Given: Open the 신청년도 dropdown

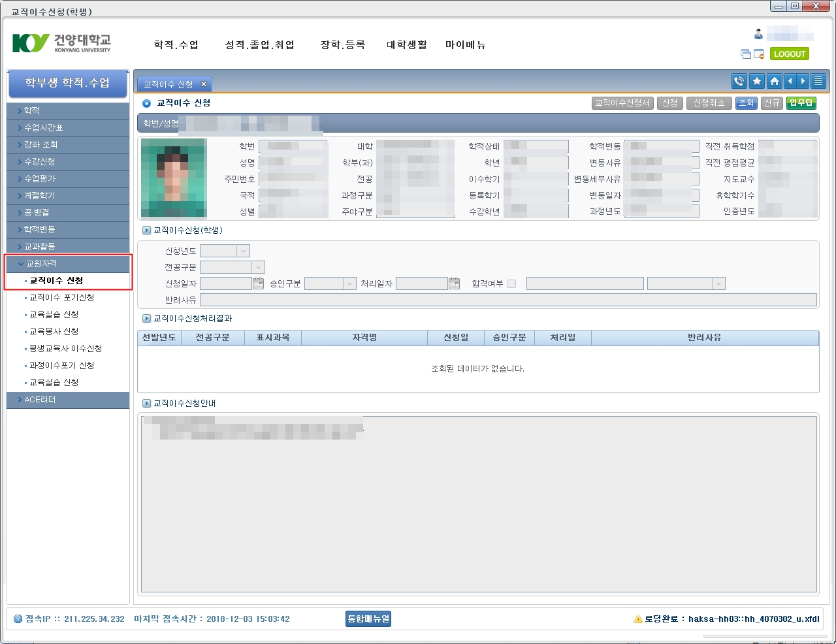Looking at the screenshot, I should click(243, 251).
